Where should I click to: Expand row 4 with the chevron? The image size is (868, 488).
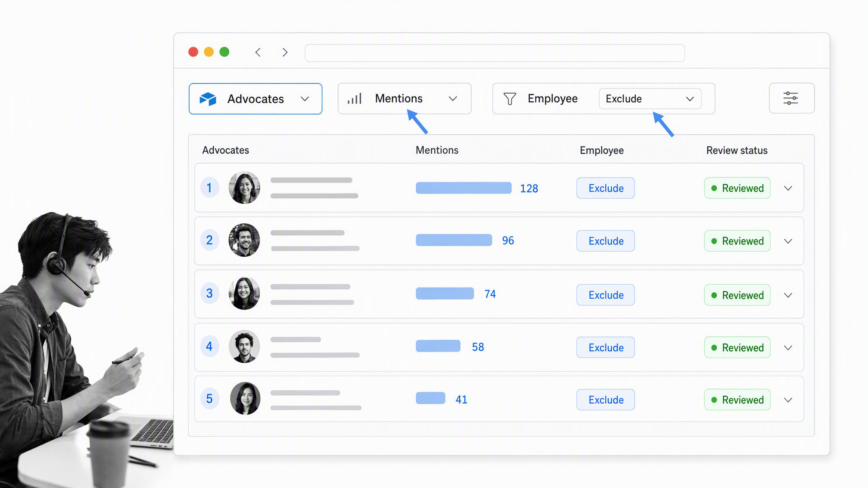coord(788,348)
